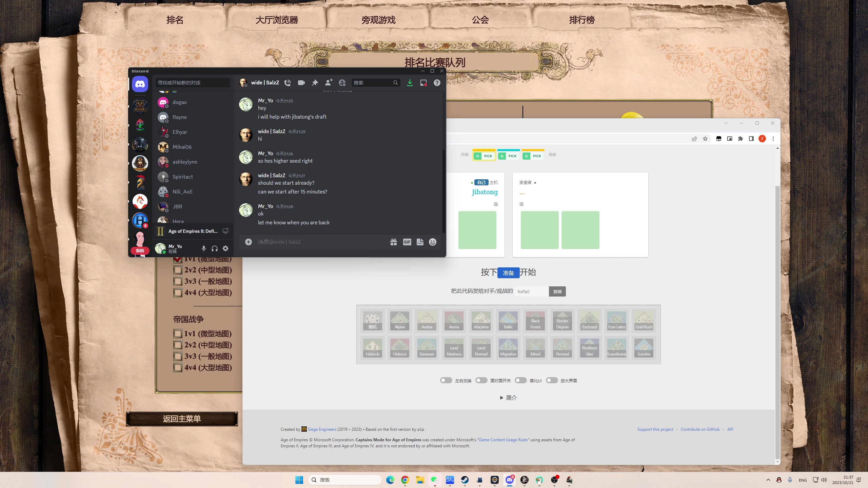Select the Arabia map thumbnail

coord(427,321)
